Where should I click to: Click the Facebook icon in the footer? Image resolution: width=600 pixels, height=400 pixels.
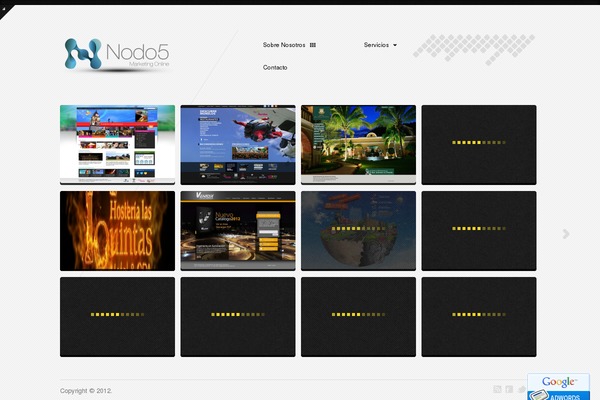pyautogui.click(x=509, y=389)
